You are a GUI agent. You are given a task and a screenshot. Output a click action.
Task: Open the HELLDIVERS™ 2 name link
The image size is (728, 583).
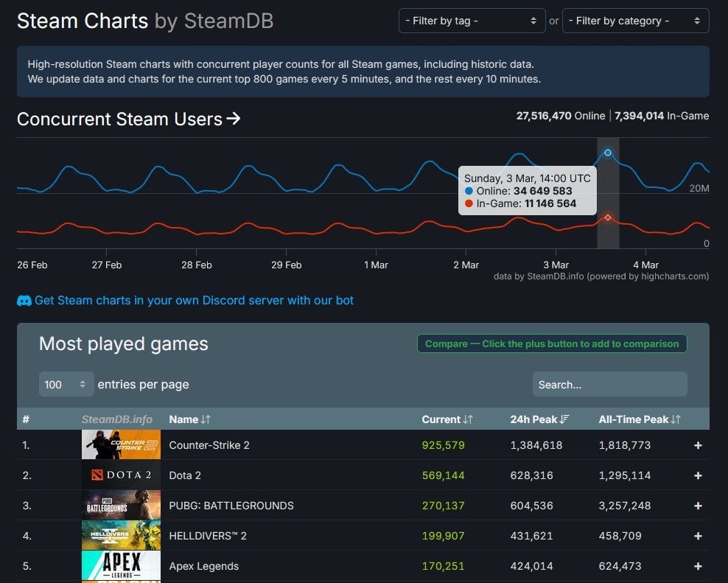click(208, 536)
